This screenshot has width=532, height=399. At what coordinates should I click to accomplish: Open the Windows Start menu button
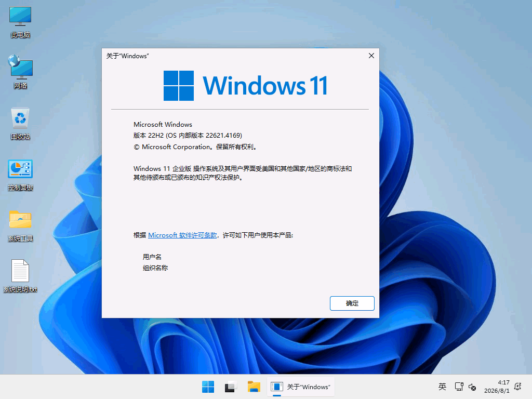[208, 387]
